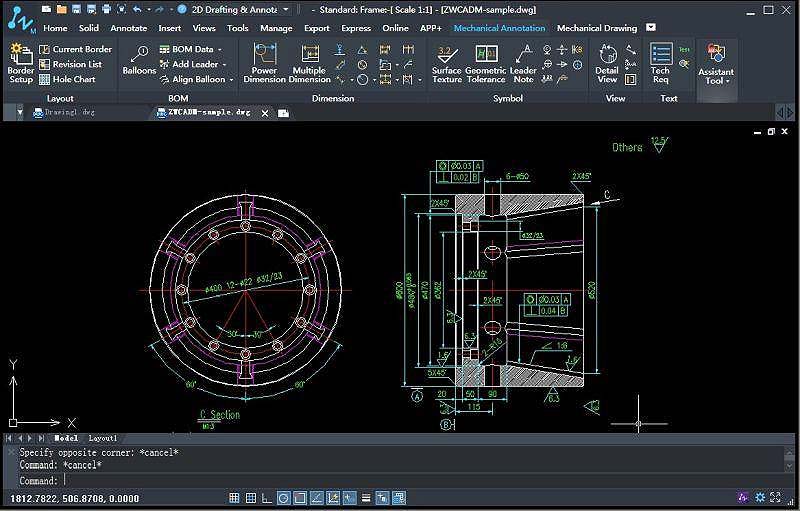Click the ZWCAD application logo menu
800x511 pixels.
(21, 19)
